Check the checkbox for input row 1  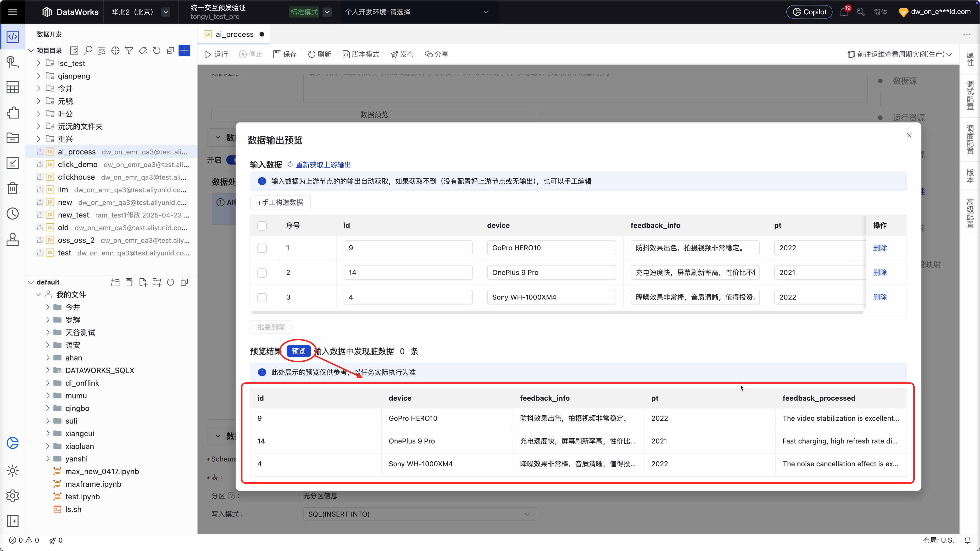coord(262,248)
